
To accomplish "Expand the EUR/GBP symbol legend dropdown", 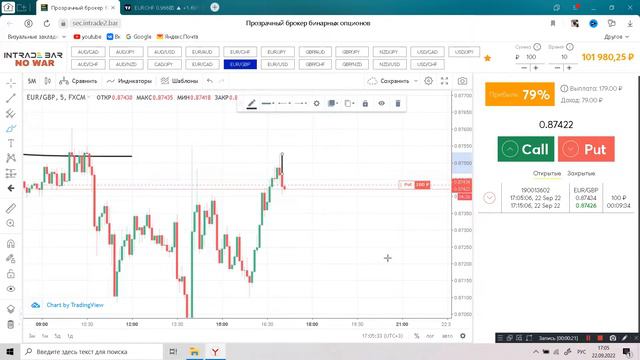I will click(x=89, y=98).
